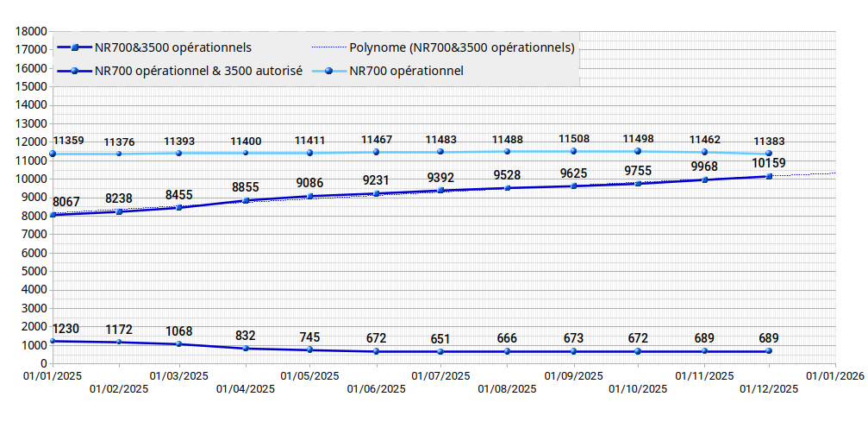
Task: Click the data point labeled 11508
Action: click(573, 151)
